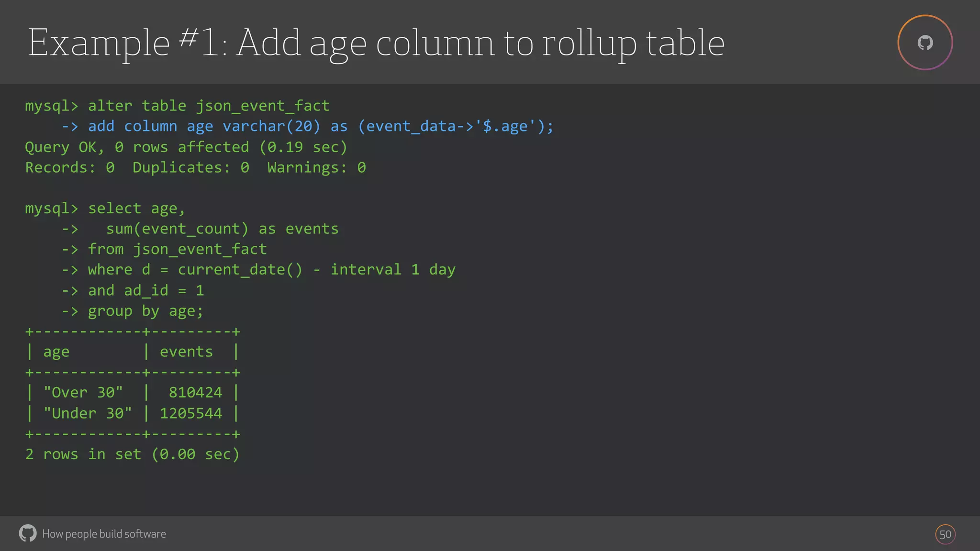The image size is (980, 551).
Task: Click the 810424 value
Action: [195, 393]
